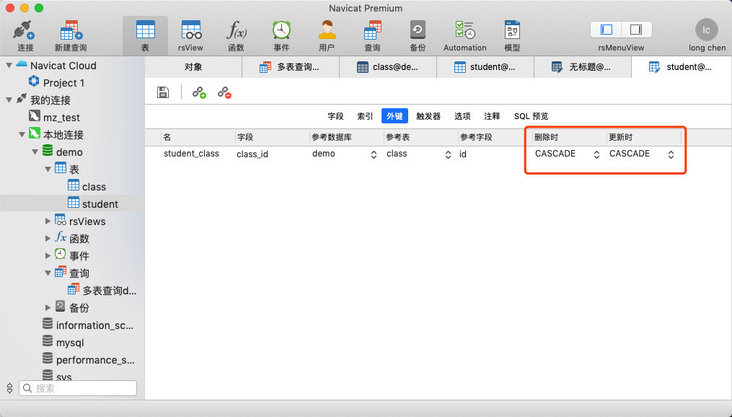Click the class_id field cell
The image size is (732, 417).
[x=252, y=154]
